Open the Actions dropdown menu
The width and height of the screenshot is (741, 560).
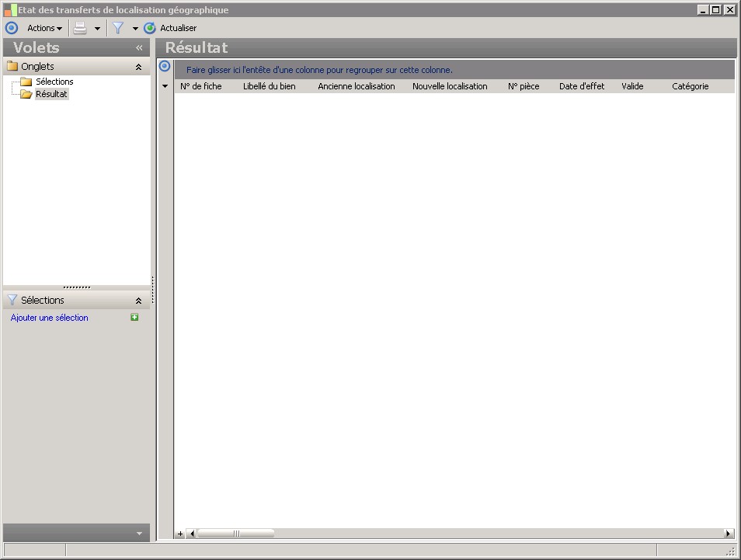click(44, 29)
